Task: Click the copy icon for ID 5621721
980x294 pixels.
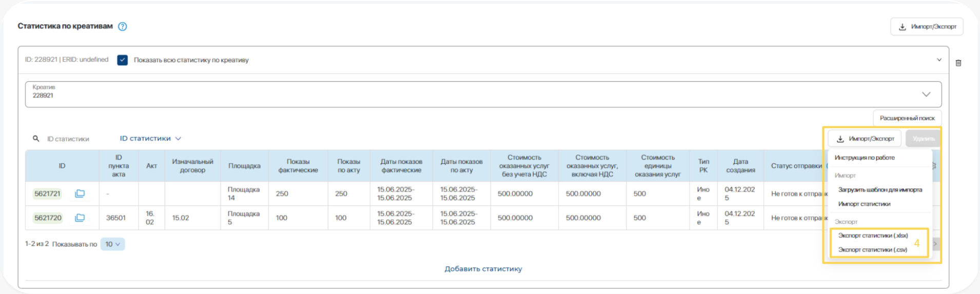Action: click(x=80, y=193)
